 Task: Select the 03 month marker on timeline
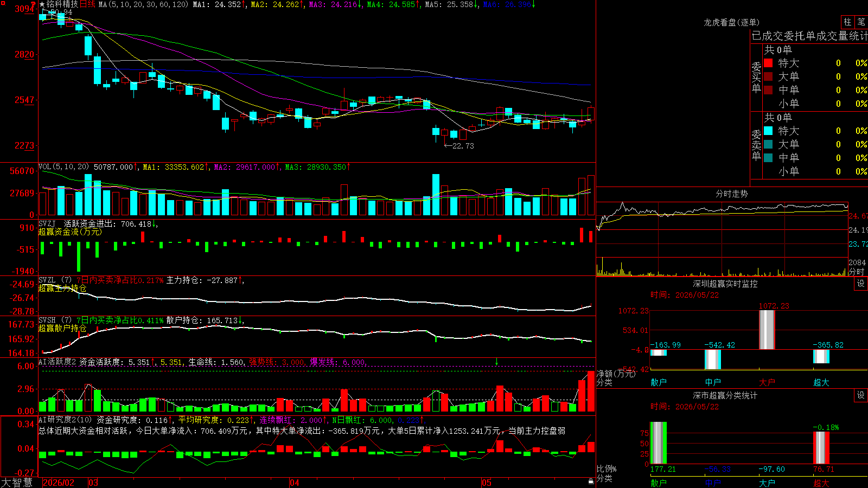click(x=93, y=483)
